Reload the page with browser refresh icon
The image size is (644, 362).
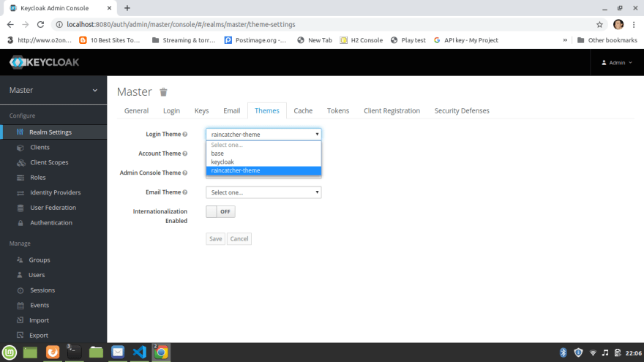[40, 25]
